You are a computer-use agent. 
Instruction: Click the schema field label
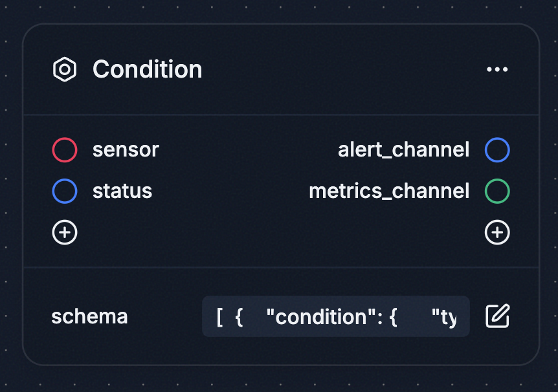pos(89,317)
